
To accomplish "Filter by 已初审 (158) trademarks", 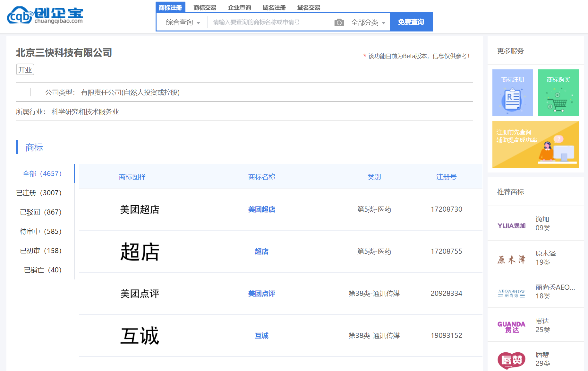I will (41, 251).
